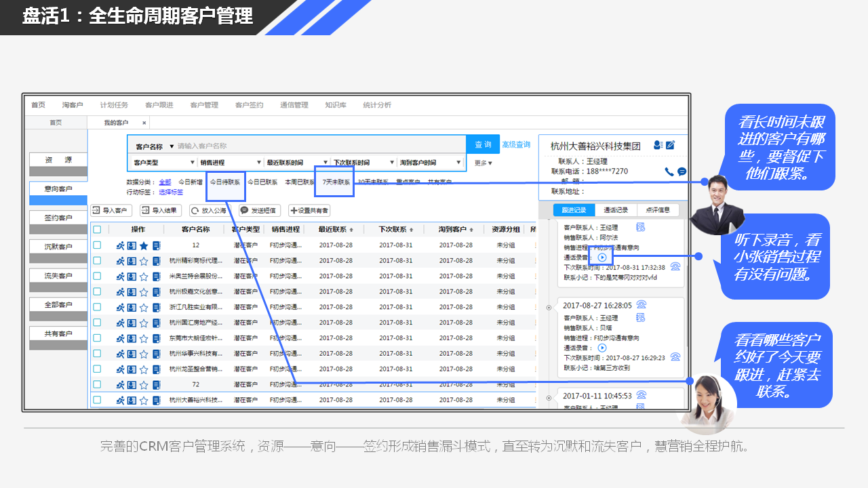Click the message bubble icon in customer card
Viewport: 868px width, 488px height.
[x=682, y=172]
